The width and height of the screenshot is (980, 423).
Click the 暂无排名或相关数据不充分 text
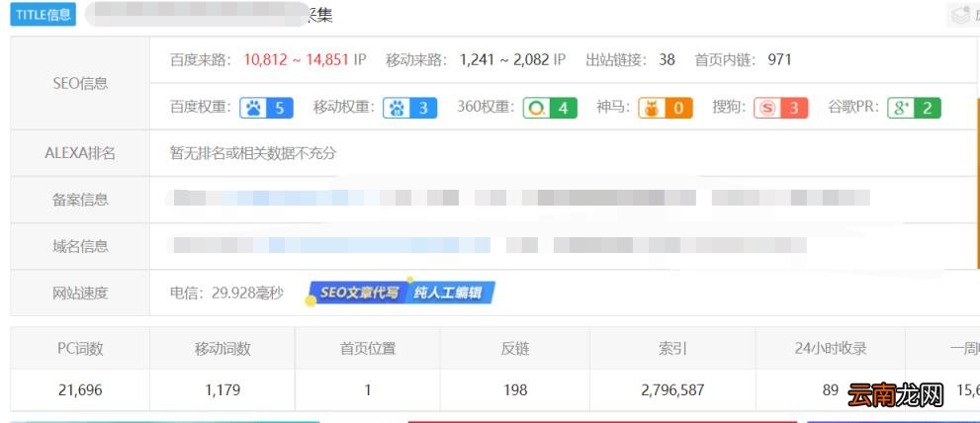pos(252,153)
